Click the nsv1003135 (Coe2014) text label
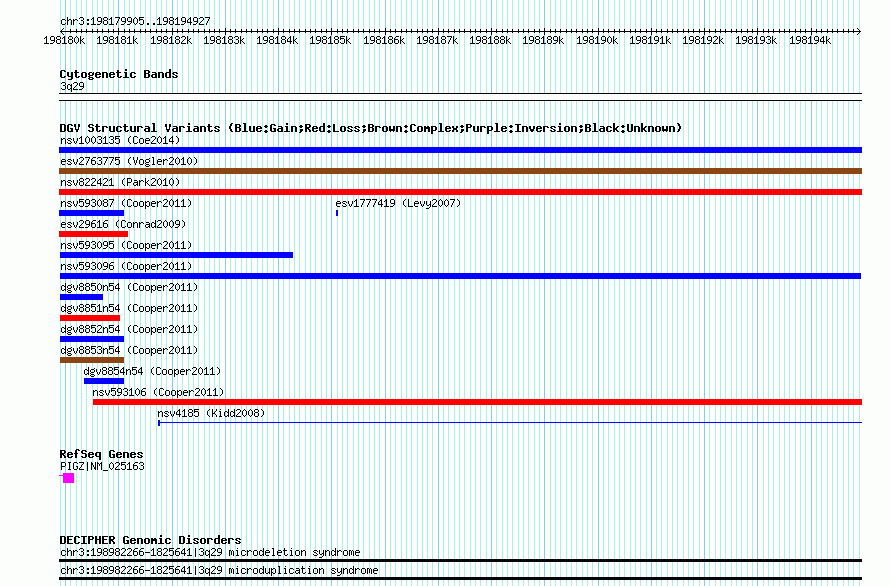The width and height of the screenshot is (890, 586). 120,140
